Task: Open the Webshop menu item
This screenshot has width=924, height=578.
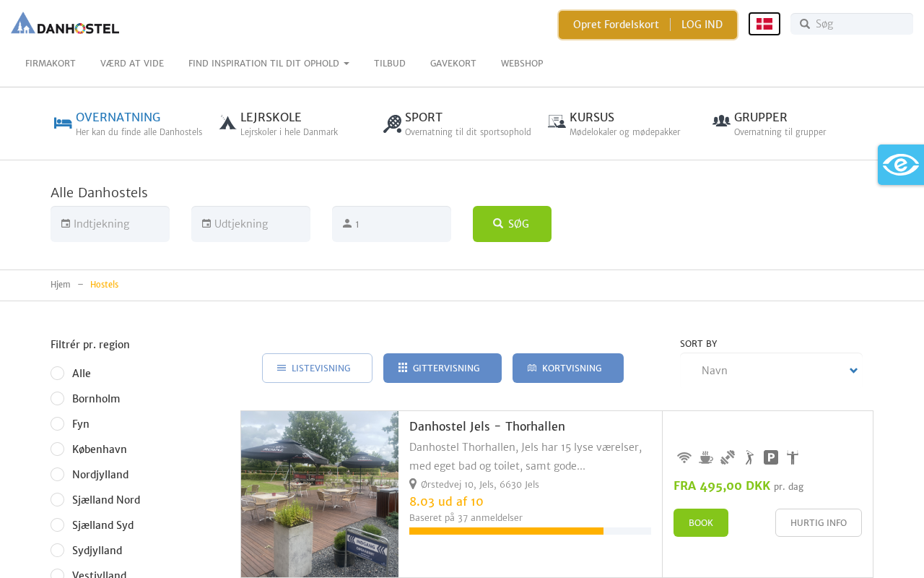Action: (522, 64)
